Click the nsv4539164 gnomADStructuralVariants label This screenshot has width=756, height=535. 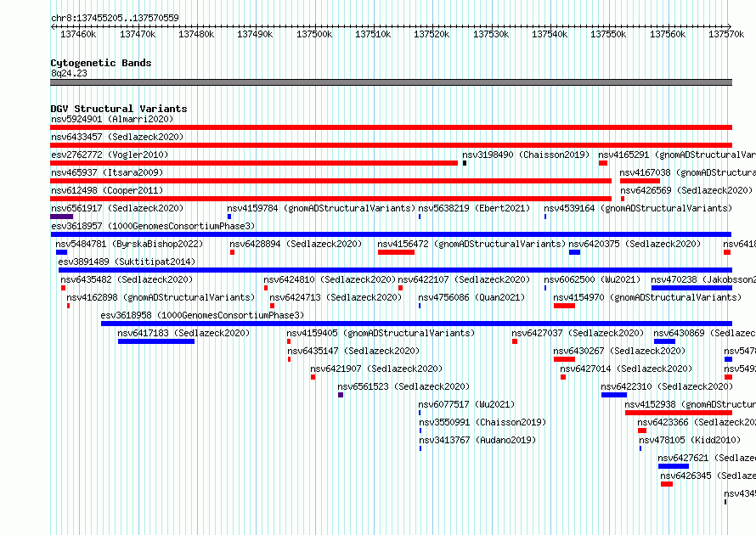point(638,208)
